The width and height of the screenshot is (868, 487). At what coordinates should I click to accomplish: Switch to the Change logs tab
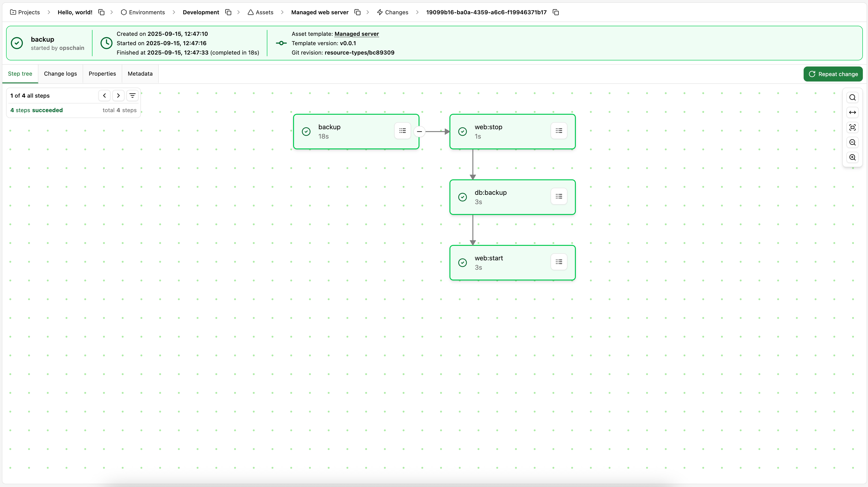(60, 74)
